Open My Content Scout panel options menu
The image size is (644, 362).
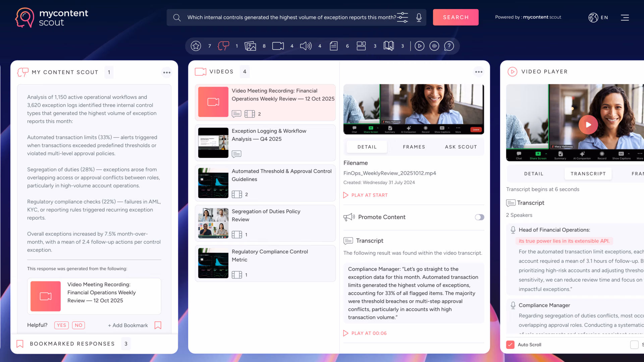(167, 72)
